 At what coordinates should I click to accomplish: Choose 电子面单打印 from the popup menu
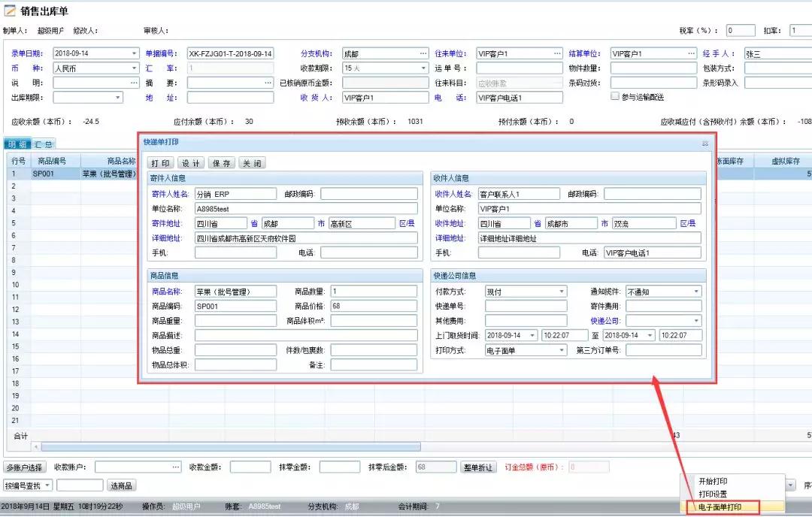(x=720, y=507)
